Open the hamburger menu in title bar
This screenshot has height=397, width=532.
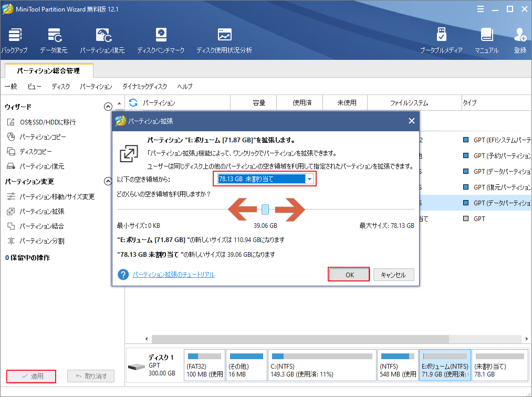coord(481,9)
